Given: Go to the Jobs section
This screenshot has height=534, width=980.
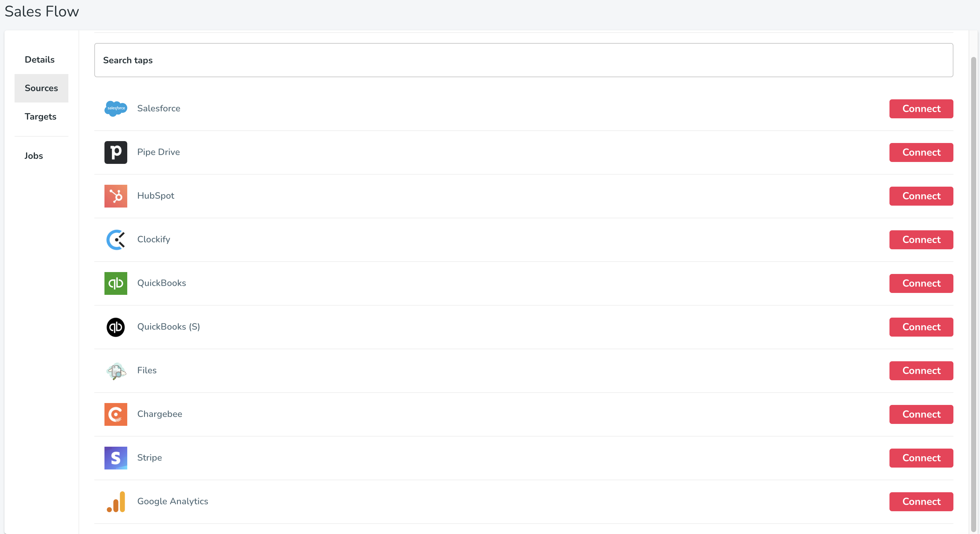Looking at the screenshot, I should pos(34,156).
